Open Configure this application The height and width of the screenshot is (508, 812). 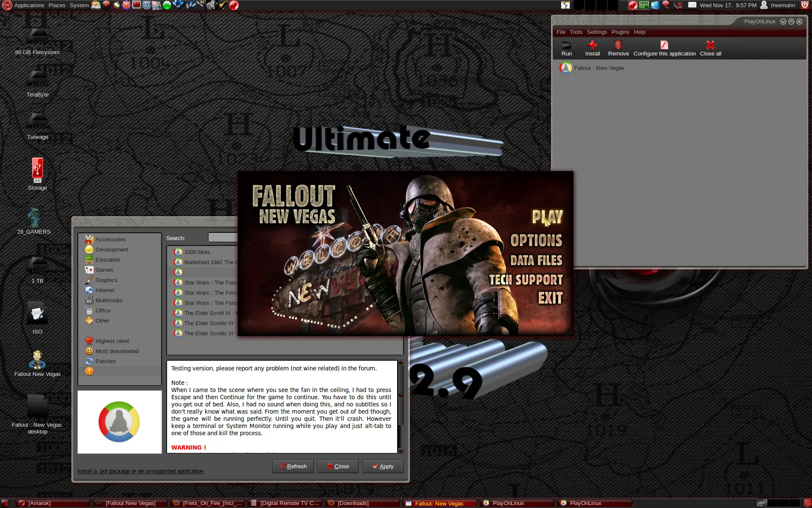pos(664,48)
